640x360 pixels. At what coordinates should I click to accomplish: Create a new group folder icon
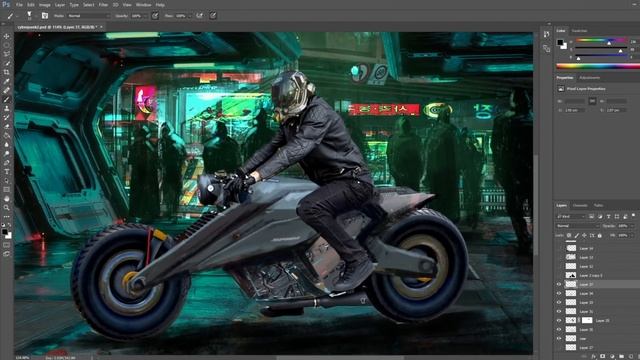[x=622, y=356]
